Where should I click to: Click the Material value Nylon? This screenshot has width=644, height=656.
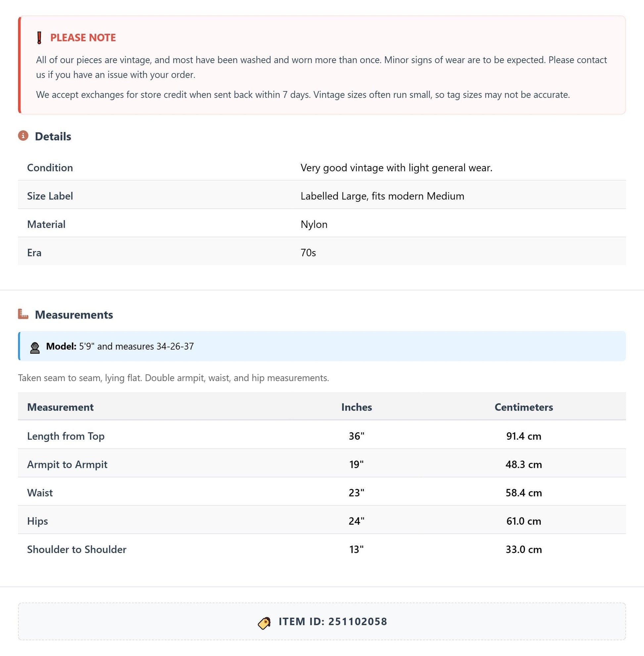point(314,224)
